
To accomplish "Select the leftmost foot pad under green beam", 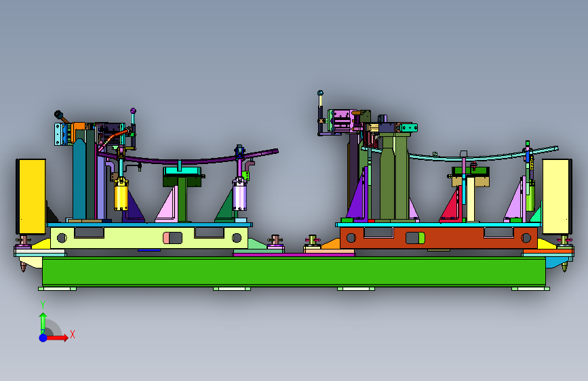I will coord(57,289).
